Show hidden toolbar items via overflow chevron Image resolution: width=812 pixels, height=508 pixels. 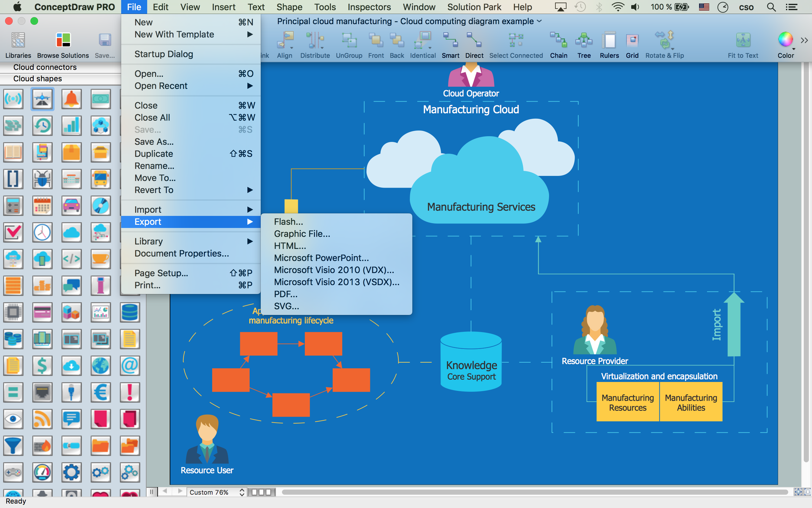click(804, 40)
